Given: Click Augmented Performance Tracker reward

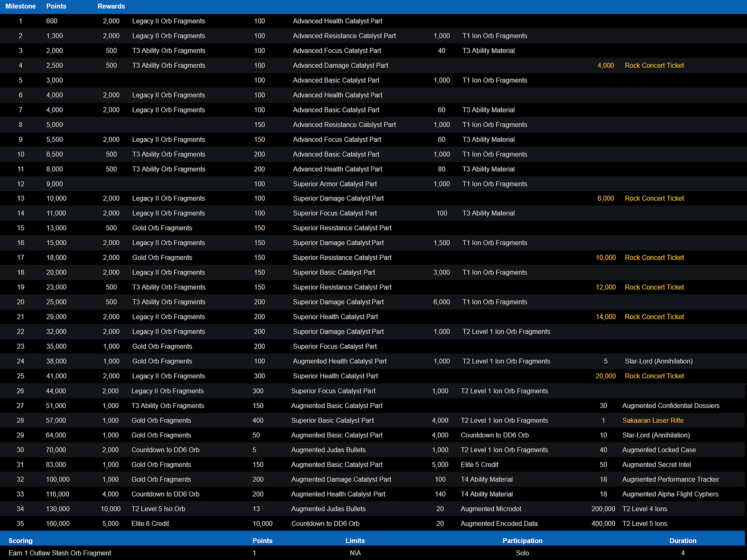Looking at the screenshot, I should (670, 479).
